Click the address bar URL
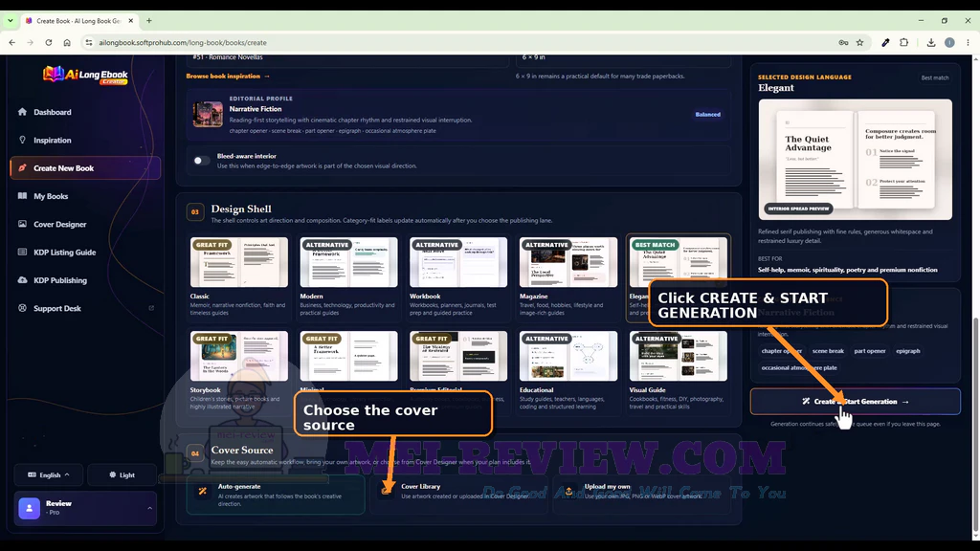 tap(183, 42)
